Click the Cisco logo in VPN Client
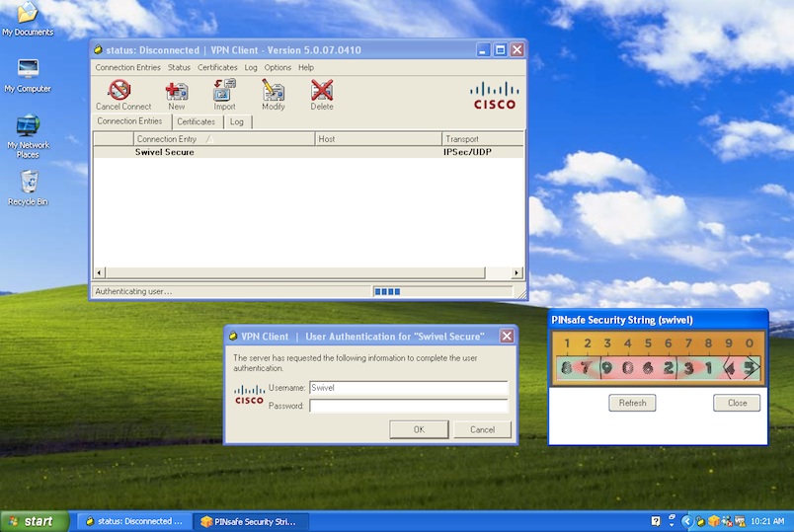This screenshot has height=532, width=794. [494, 96]
